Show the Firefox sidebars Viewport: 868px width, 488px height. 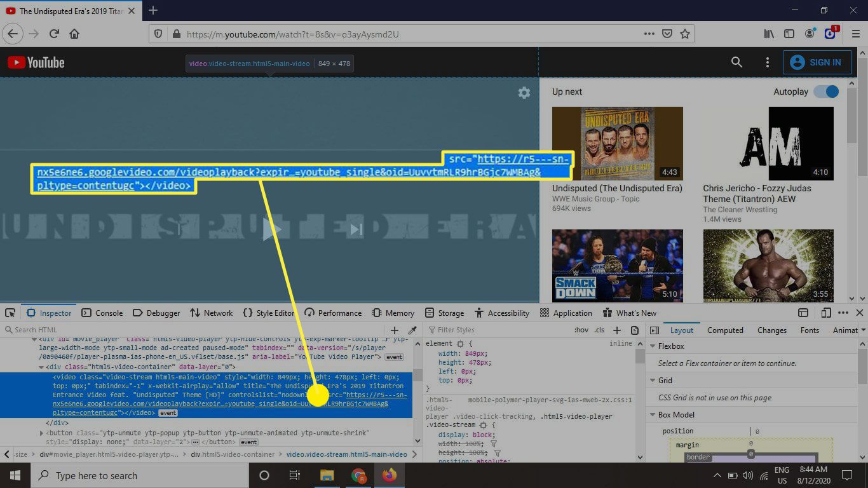point(789,34)
